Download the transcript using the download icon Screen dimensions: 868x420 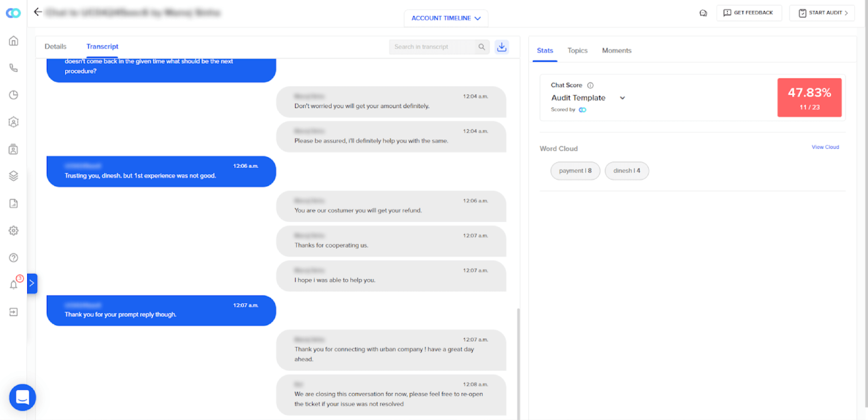(502, 47)
